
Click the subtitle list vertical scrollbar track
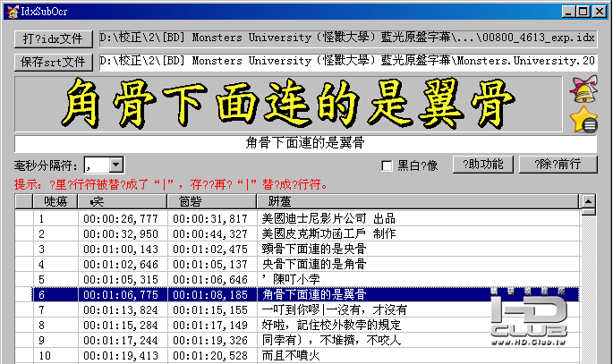point(588,289)
